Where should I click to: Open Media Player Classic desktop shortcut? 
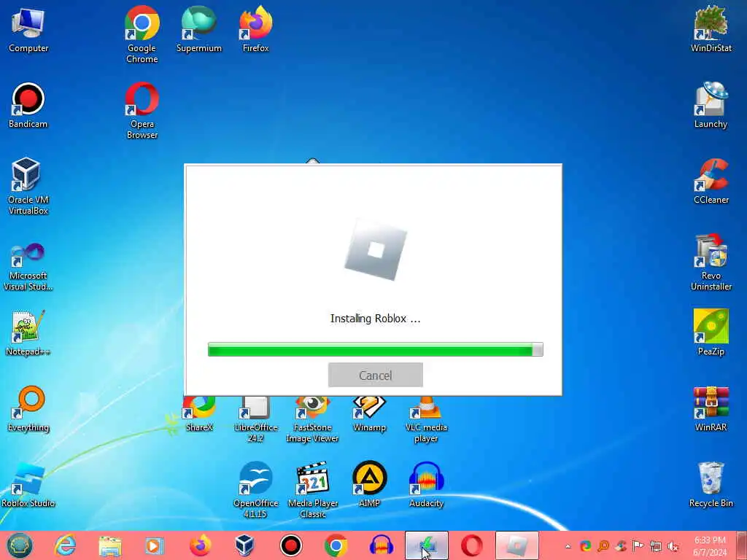[x=312, y=489]
